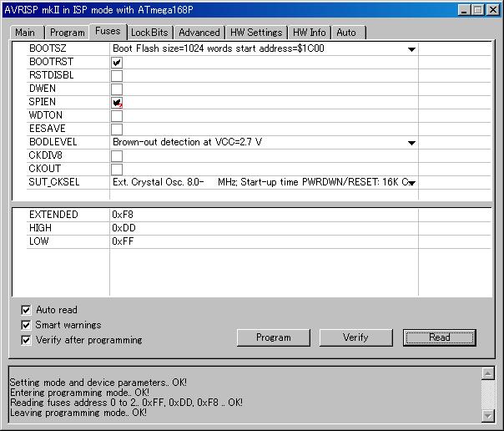
Task: Minimize the AVRISP mkII window
Action: click(x=463, y=10)
